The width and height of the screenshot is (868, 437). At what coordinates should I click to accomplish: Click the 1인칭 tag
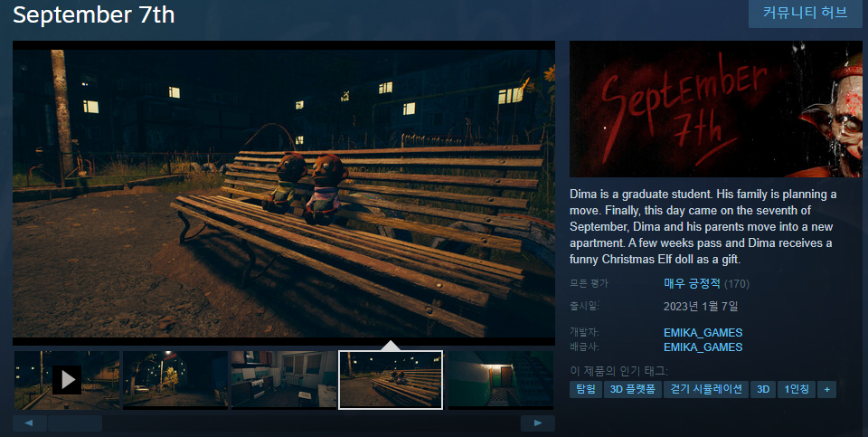coord(797,389)
